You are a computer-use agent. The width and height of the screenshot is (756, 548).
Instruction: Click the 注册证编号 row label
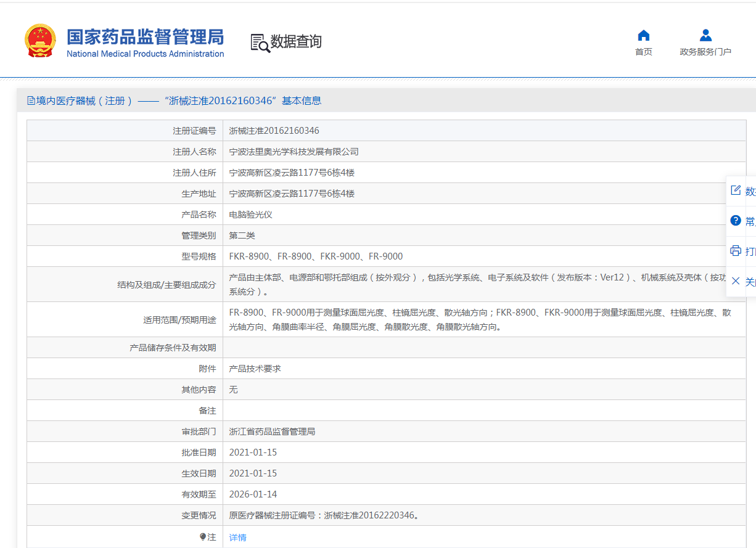pos(194,131)
